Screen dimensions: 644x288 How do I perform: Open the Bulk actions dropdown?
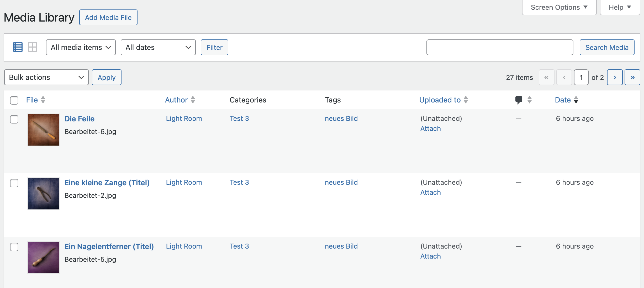click(46, 77)
